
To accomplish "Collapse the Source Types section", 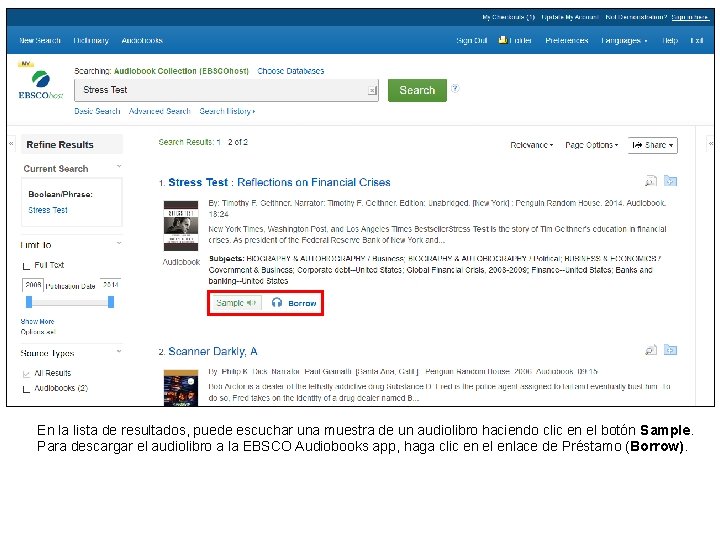I will pyautogui.click(x=119, y=351).
